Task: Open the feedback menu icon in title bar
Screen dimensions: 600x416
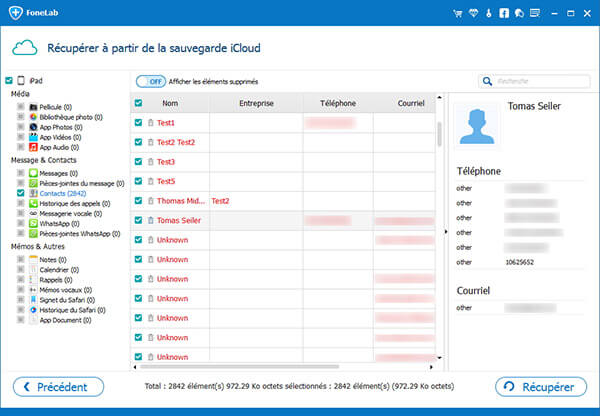Action: coord(535,13)
